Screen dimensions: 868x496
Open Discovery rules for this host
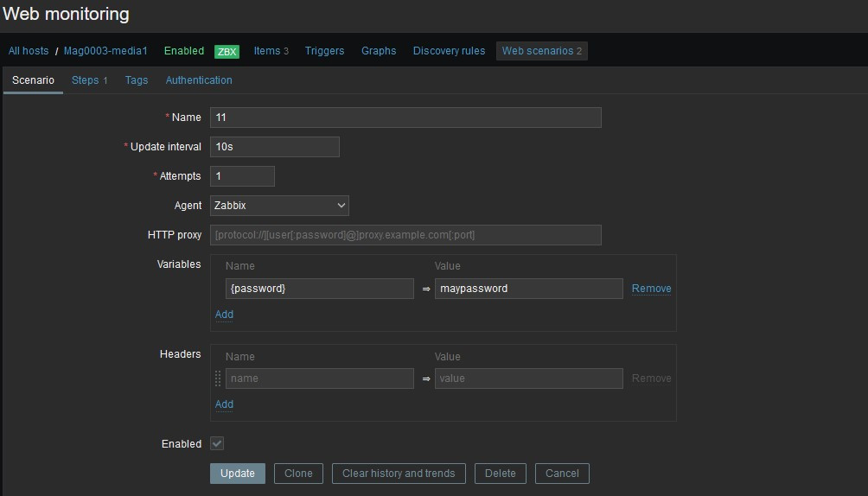pos(449,51)
